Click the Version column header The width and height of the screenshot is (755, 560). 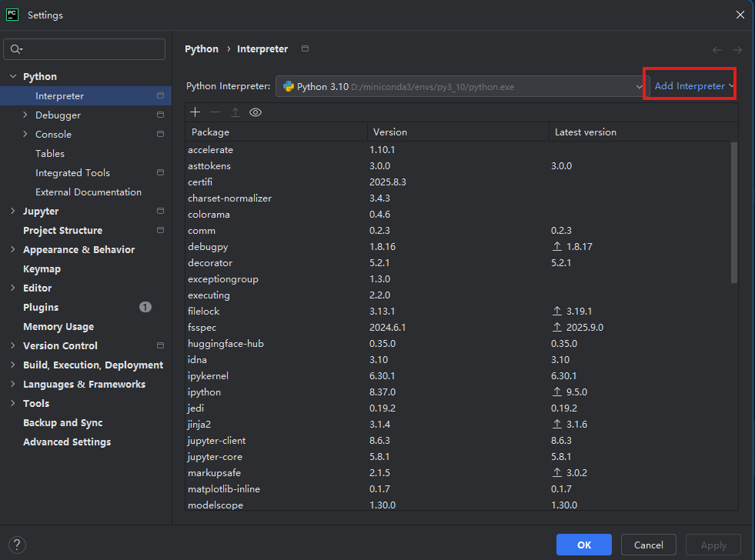tap(458, 132)
